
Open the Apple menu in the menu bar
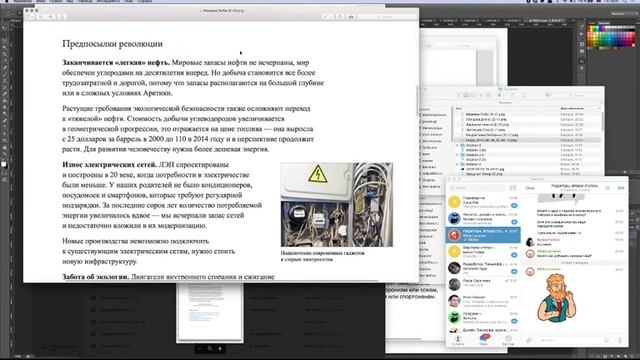[7, 1]
